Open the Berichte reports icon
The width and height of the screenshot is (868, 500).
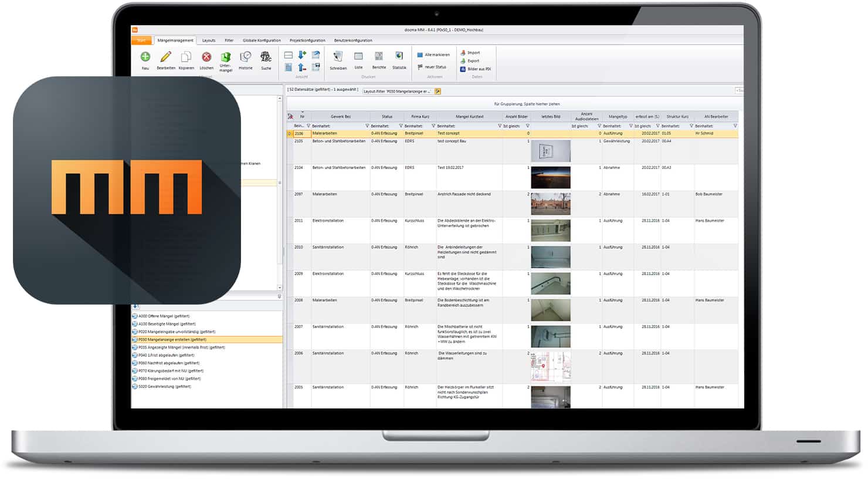[x=379, y=56]
